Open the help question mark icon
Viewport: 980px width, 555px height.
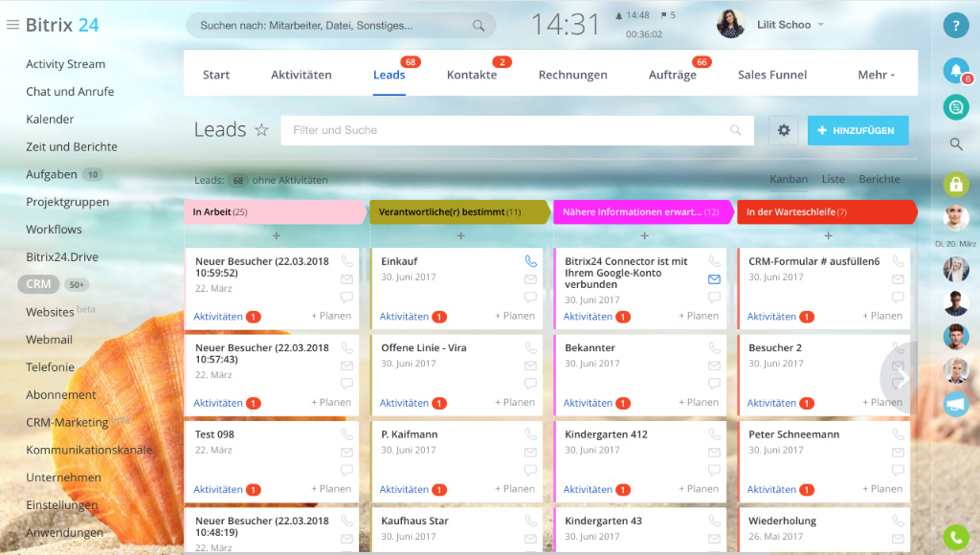(x=956, y=26)
